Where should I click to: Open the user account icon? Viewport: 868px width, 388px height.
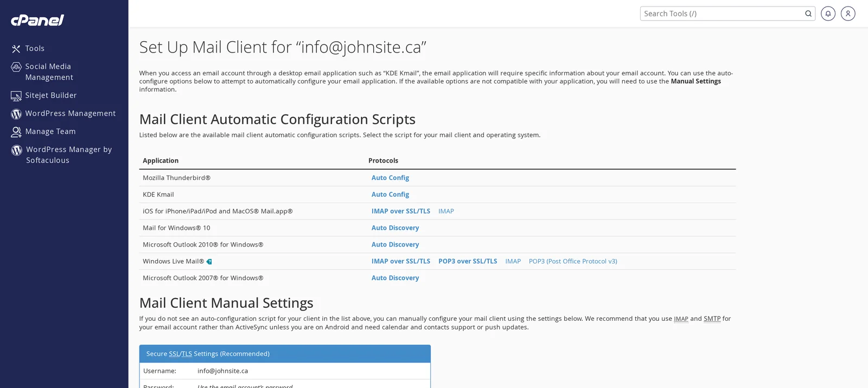(848, 14)
